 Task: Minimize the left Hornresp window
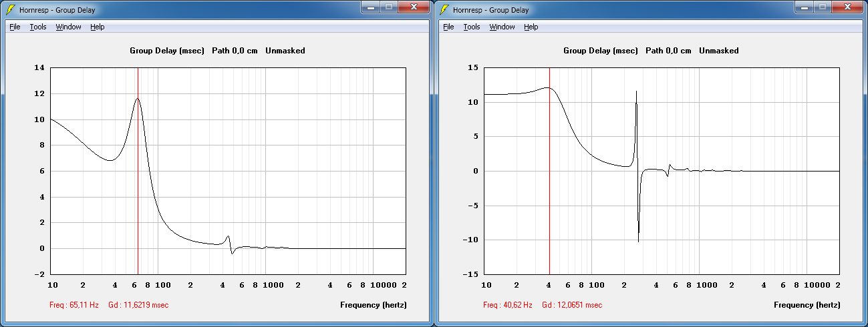(371, 7)
